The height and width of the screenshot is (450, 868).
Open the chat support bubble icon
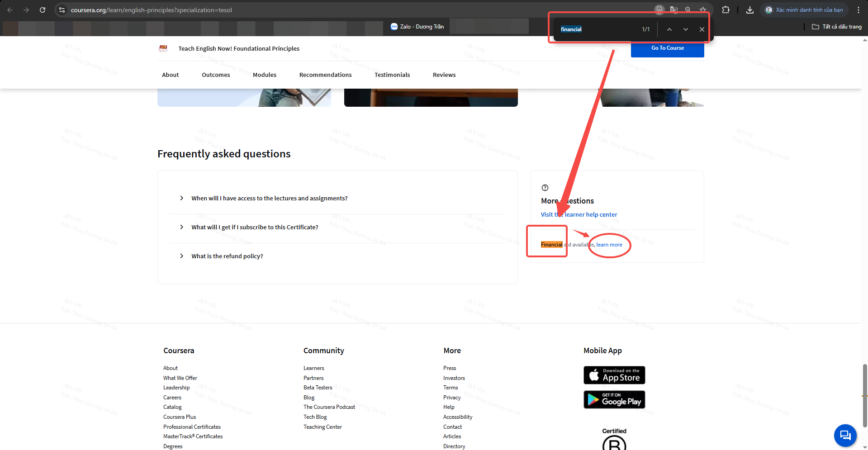[844, 435]
